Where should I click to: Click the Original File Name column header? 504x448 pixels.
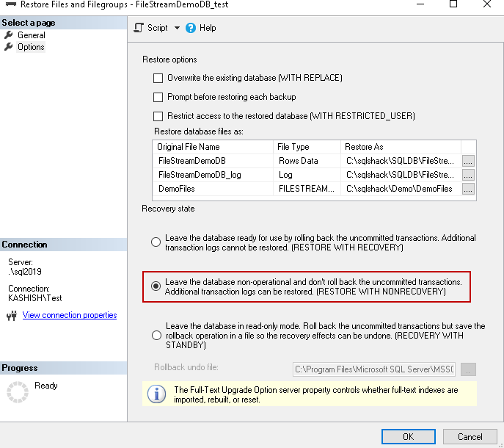click(x=189, y=147)
